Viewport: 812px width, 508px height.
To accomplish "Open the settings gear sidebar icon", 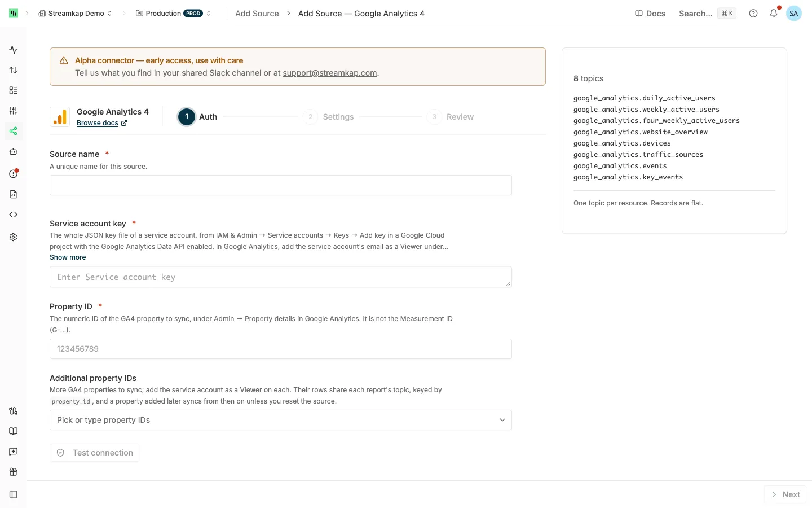I will 14,237.
